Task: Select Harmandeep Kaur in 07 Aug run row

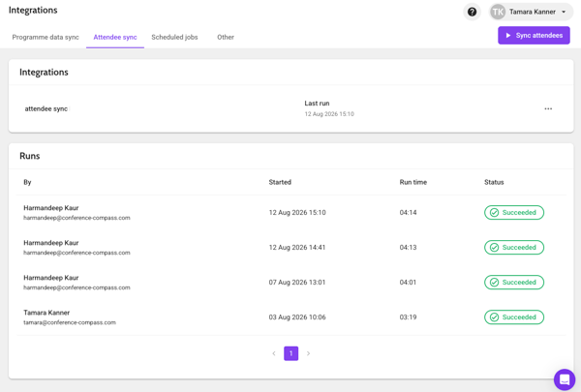Action: coord(51,278)
